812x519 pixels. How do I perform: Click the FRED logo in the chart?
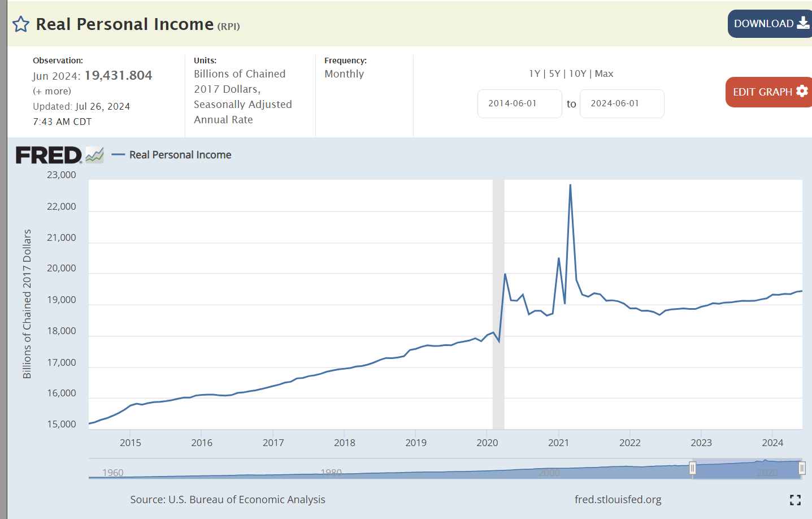(x=49, y=155)
